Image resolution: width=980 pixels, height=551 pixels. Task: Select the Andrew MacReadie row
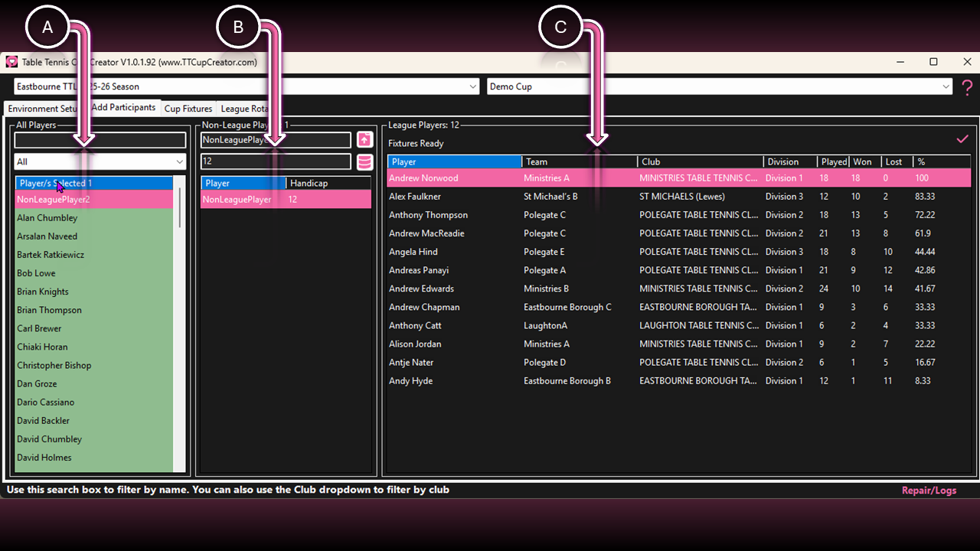(679, 233)
